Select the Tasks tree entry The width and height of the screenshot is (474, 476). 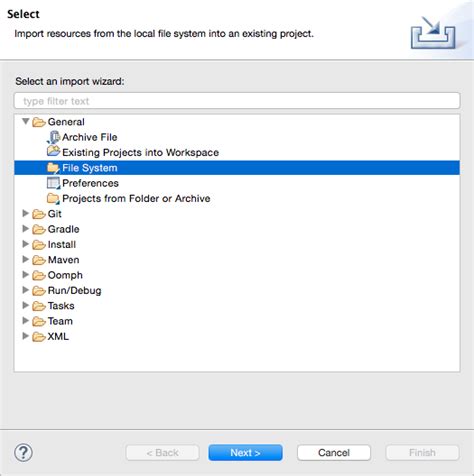pyautogui.click(x=61, y=306)
